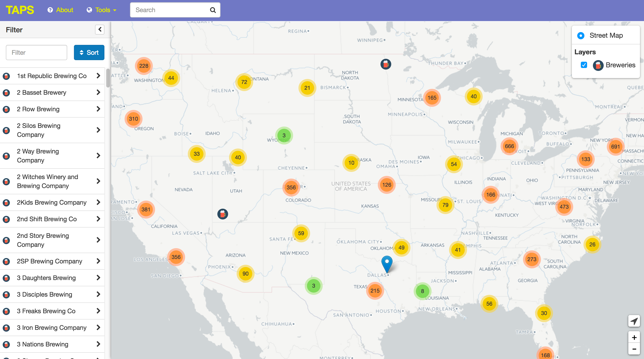Open the 79 cluster near St. Louis

(445, 205)
